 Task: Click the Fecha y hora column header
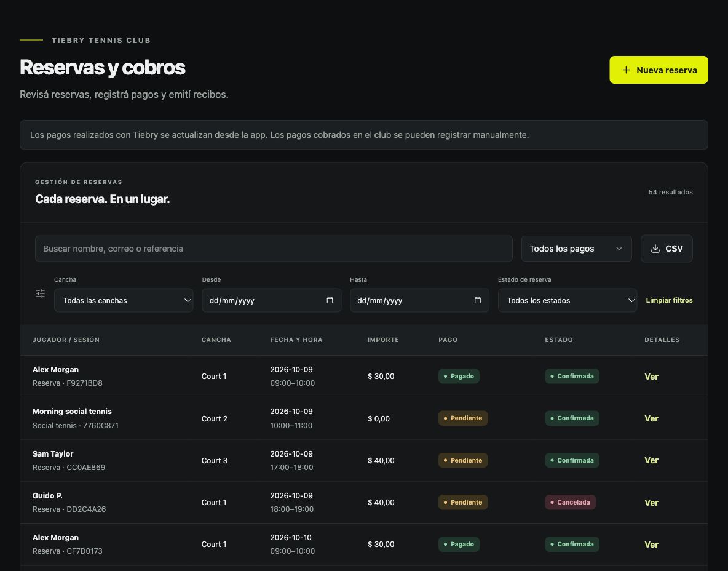[x=296, y=340]
